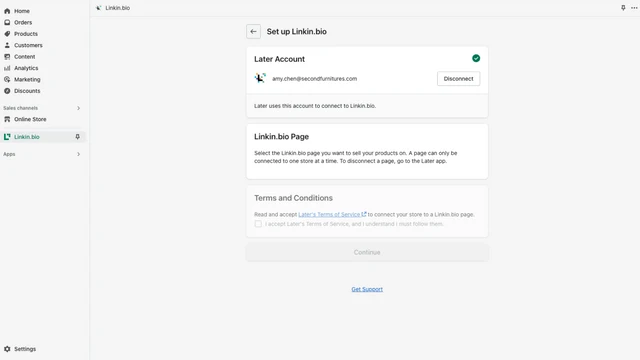The width and height of the screenshot is (640, 360).
Task: Click the green connected checkmark icon
Action: [x=476, y=58]
